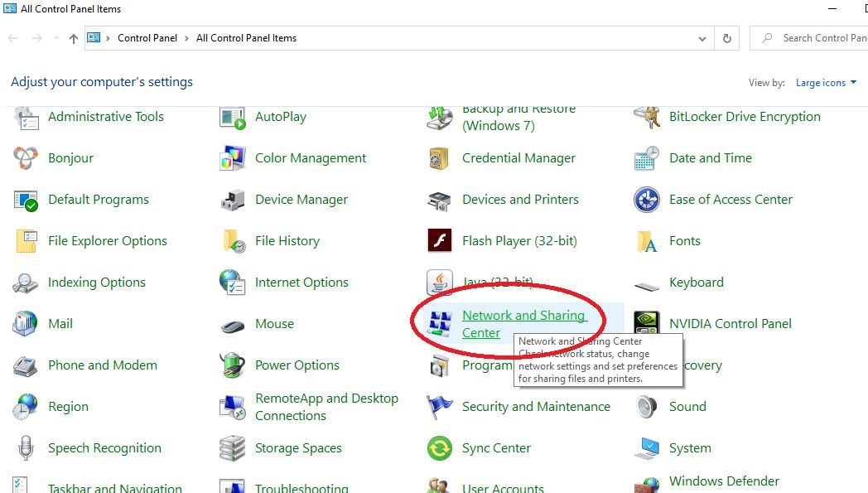868x493 pixels.
Task: Click the Java coffee cup icon
Action: pyautogui.click(x=440, y=282)
